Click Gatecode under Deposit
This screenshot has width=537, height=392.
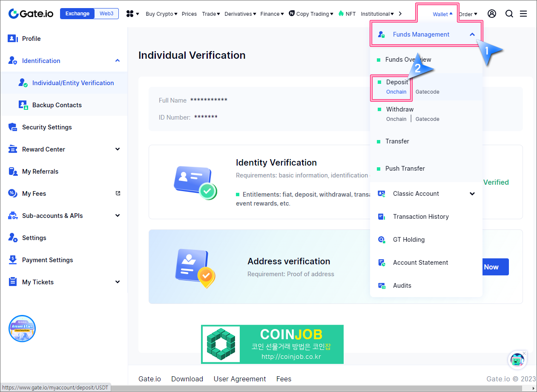427,92
